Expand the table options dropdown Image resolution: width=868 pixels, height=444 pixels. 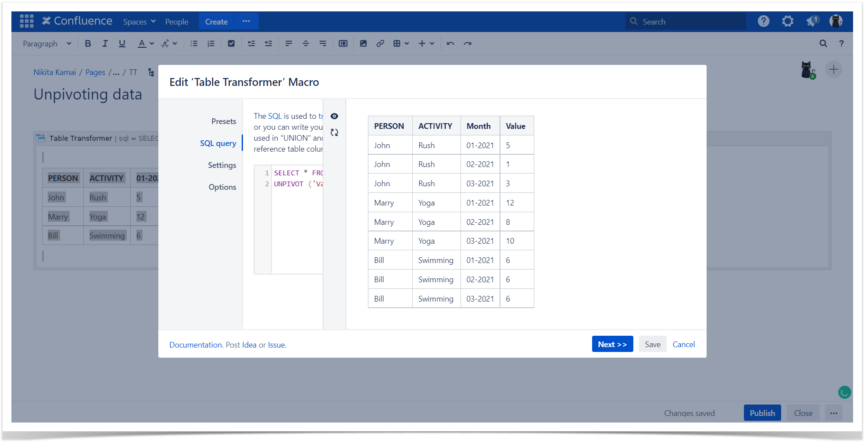click(x=401, y=43)
